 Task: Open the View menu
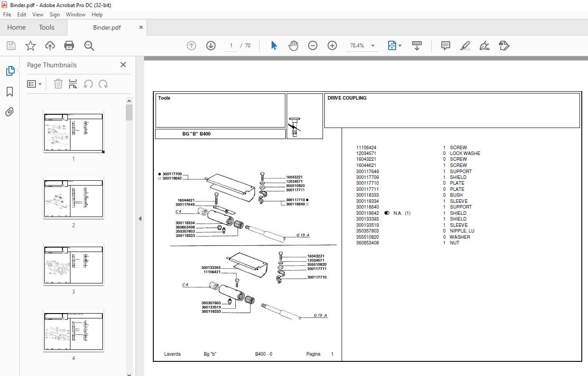(x=38, y=15)
